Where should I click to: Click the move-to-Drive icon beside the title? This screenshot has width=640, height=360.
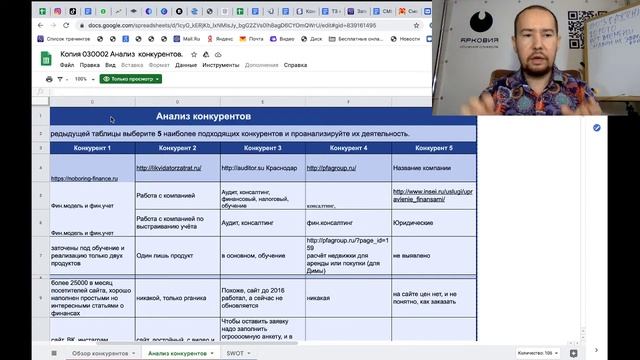click(x=206, y=55)
